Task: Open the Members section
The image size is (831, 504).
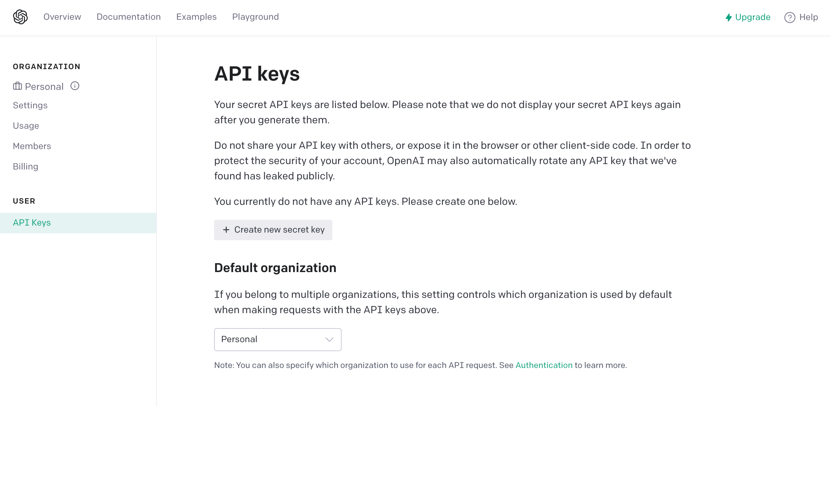Action: (x=32, y=146)
